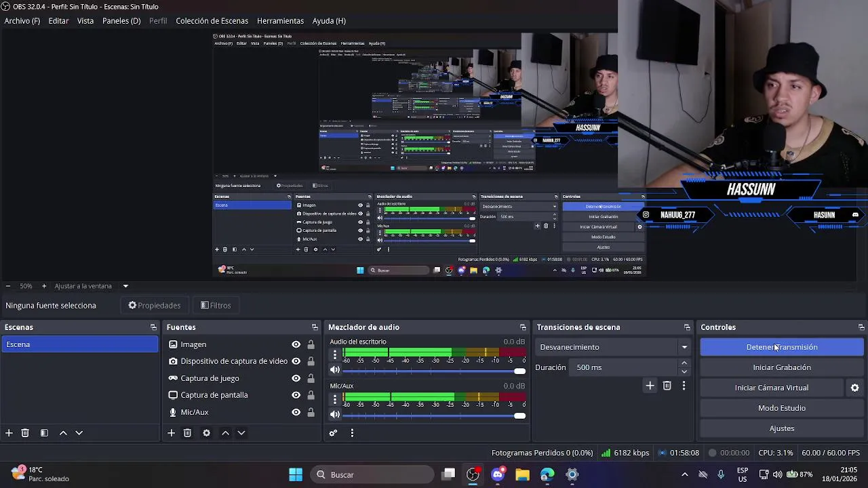Undock the Fuentes panel icon
This screenshot has width=868, height=488.
315,327
